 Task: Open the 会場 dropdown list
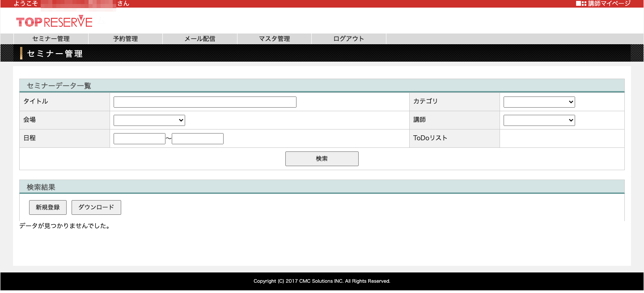click(149, 120)
